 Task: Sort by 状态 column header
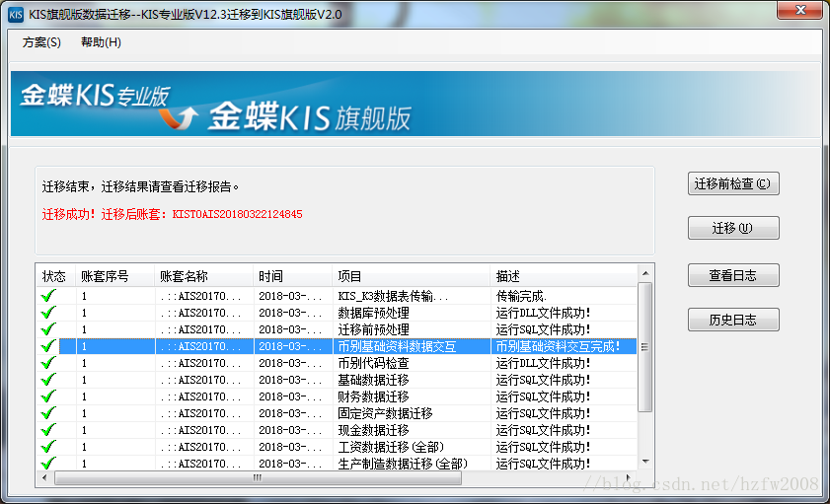click(x=56, y=276)
